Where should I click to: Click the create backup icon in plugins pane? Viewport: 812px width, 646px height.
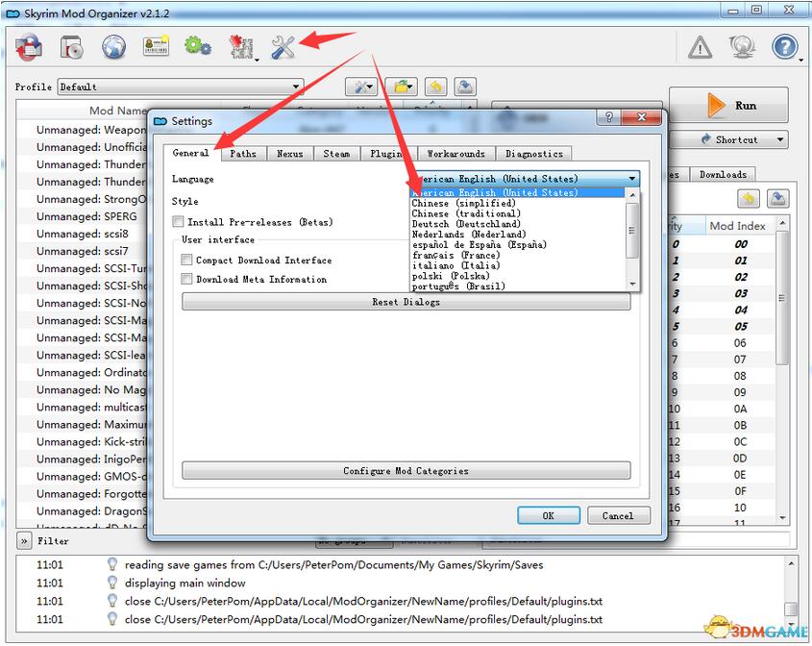[x=777, y=198]
